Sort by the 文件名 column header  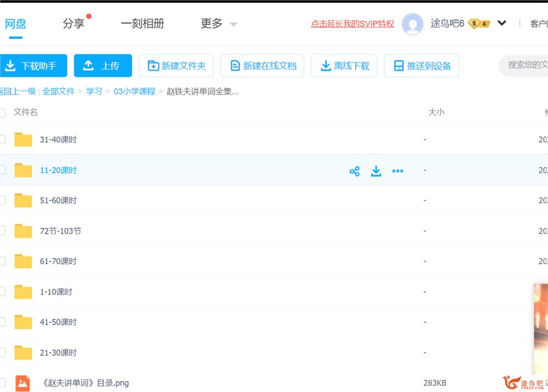26,112
